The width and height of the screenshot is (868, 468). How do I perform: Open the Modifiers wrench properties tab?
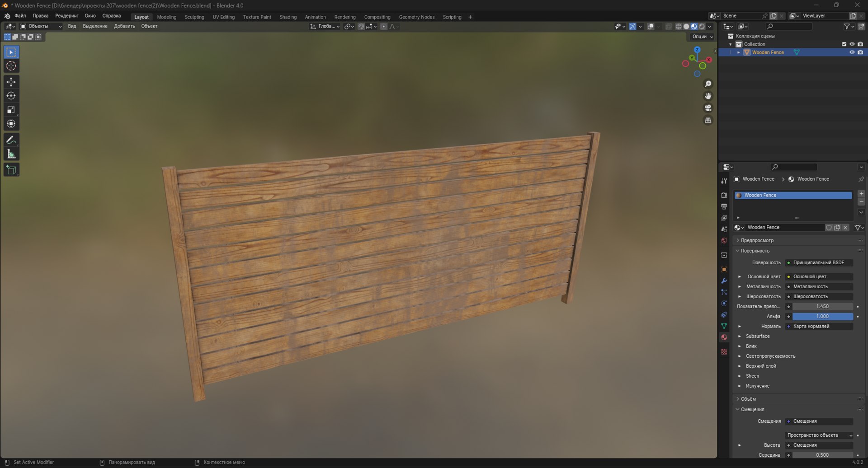click(724, 281)
